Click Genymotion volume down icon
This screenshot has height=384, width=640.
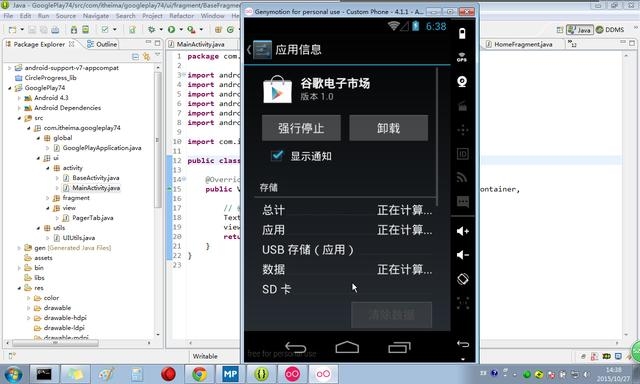[x=462, y=255]
